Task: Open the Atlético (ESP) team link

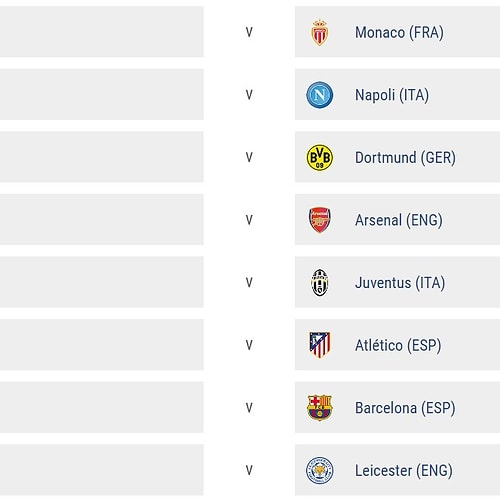Action: [x=398, y=345]
